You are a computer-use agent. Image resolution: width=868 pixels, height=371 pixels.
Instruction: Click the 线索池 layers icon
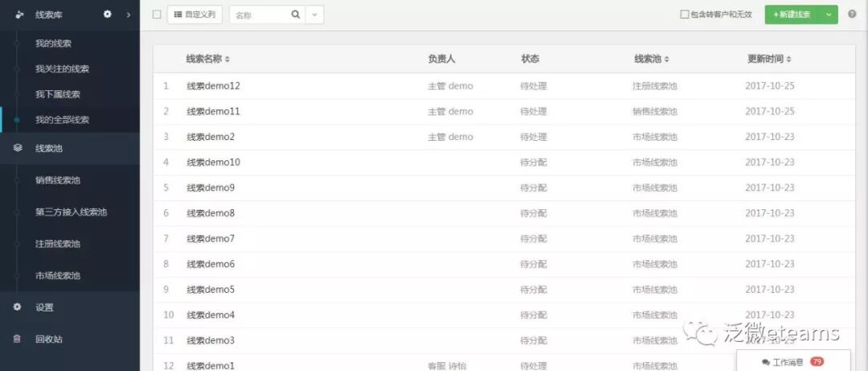tap(18, 148)
